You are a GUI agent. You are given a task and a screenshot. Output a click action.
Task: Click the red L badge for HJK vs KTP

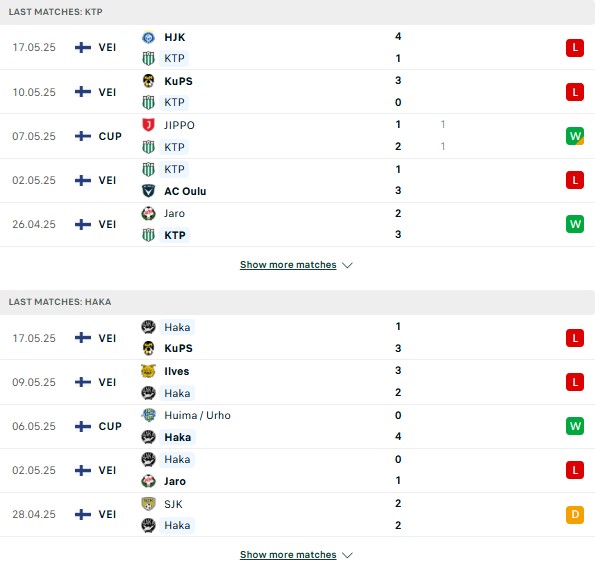[x=575, y=48]
